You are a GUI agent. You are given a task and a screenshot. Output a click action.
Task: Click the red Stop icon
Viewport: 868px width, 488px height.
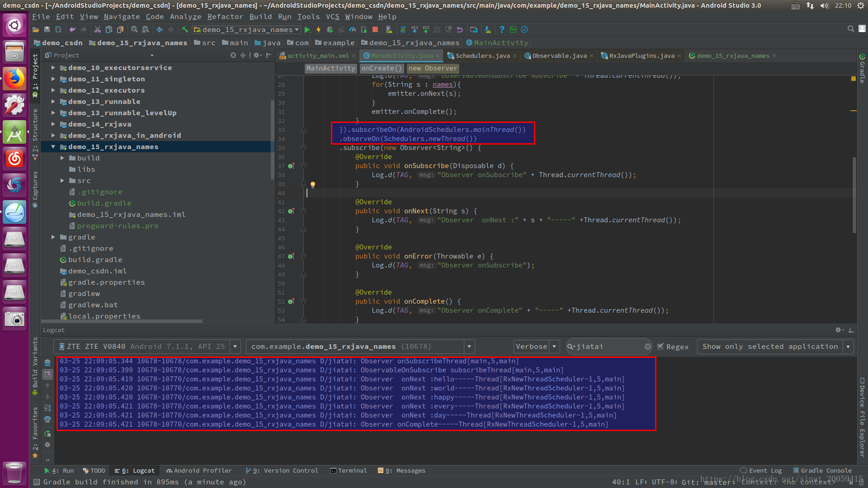tap(375, 30)
